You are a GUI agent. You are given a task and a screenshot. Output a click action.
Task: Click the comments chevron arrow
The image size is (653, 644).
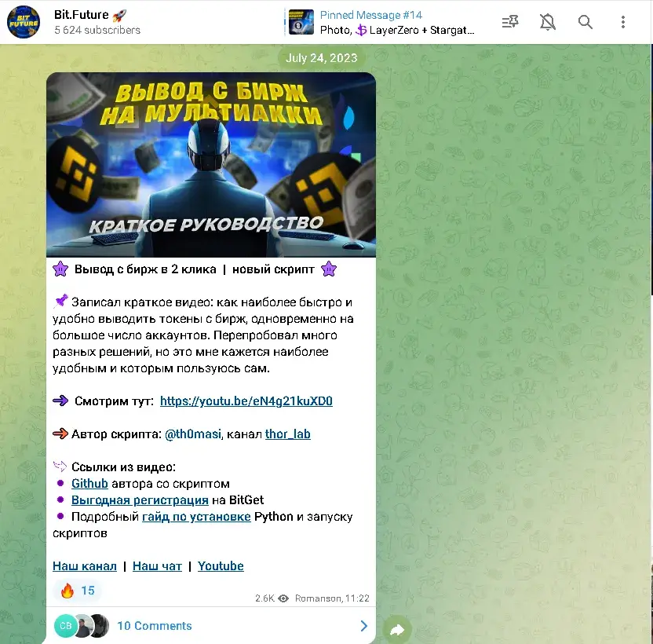(x=363, y=626)
